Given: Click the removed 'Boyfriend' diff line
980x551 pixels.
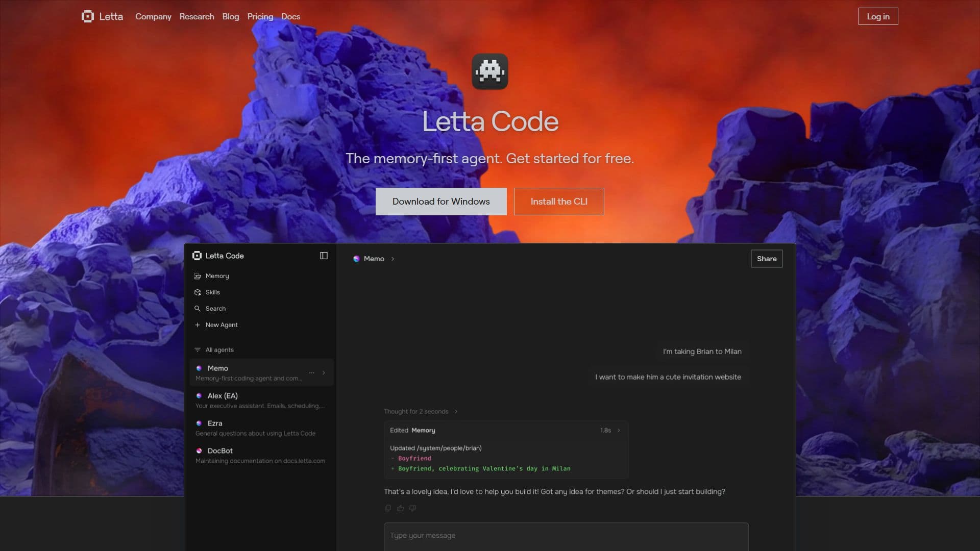Looking at the screenshot, I should (x=414, y=459).
